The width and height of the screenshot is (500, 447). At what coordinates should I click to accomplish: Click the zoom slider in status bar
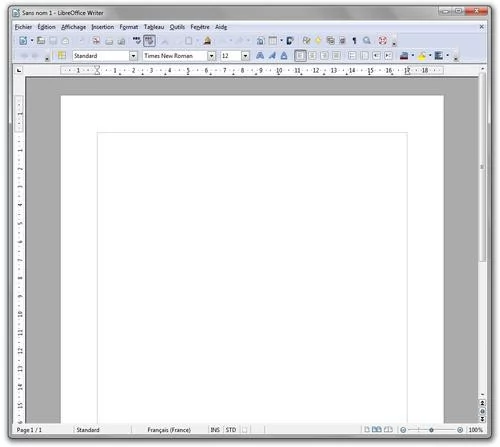(431, 430)
